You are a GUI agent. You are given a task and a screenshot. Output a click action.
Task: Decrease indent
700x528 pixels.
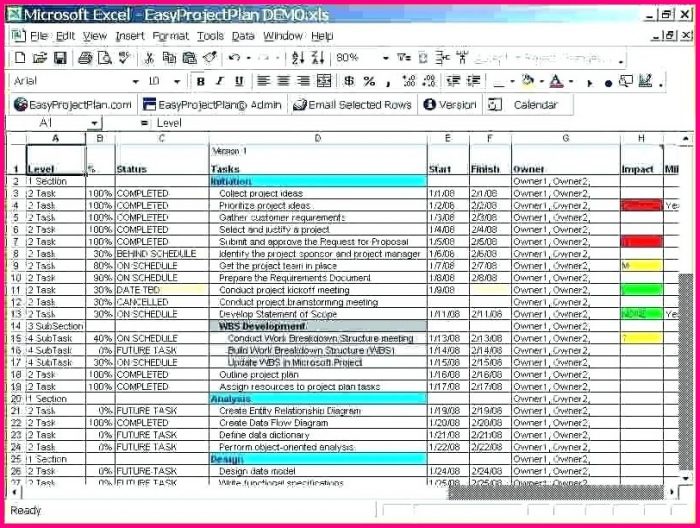coord(454,81)
